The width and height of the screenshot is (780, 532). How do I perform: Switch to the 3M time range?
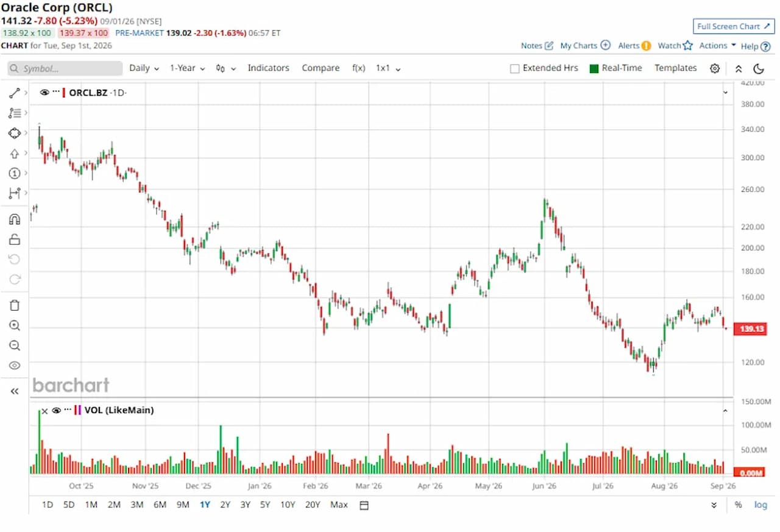click(x=136, y=505)
